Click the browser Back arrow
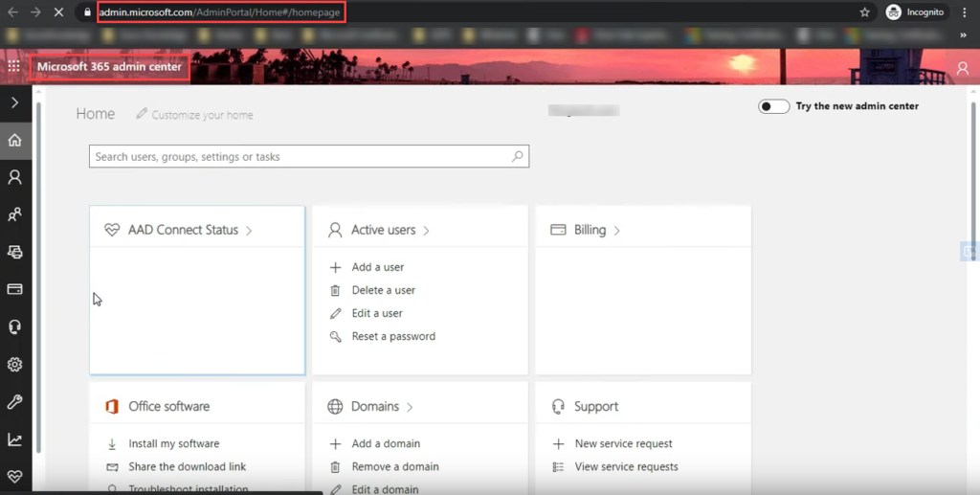Viewport: 980px width, 495px height. point(13,11)
